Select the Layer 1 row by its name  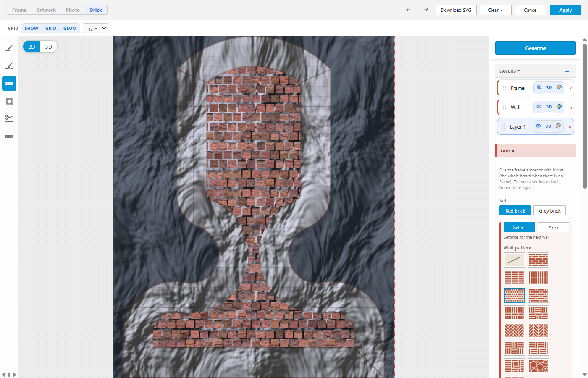click(x=517, y=127)
